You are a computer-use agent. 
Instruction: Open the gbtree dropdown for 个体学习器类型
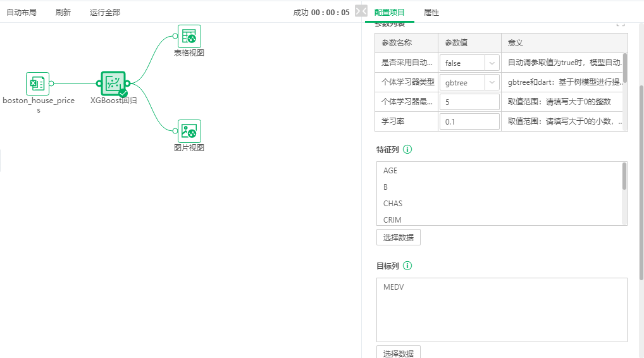469,82
